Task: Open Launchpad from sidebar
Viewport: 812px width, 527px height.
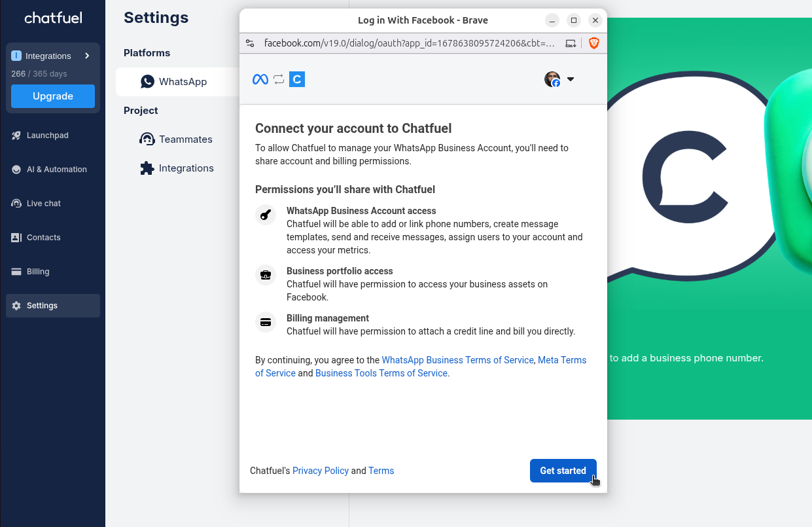Action: pos(47,136)
